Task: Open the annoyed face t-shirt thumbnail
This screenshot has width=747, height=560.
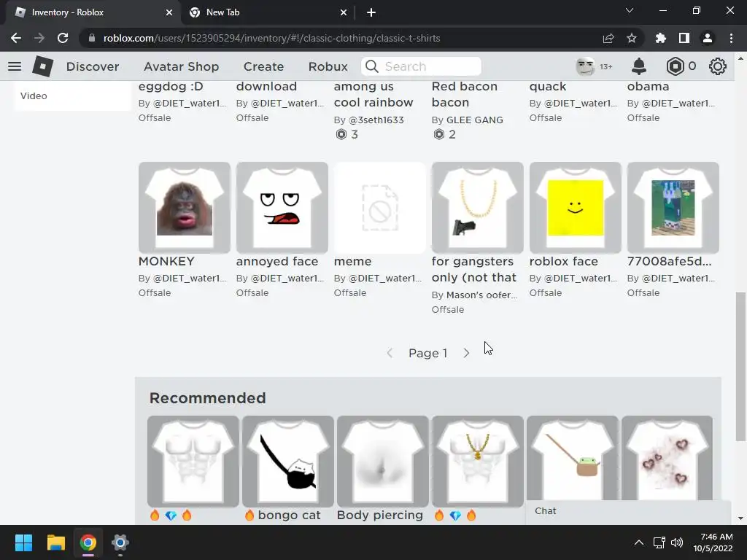Action: coord(282,208)
